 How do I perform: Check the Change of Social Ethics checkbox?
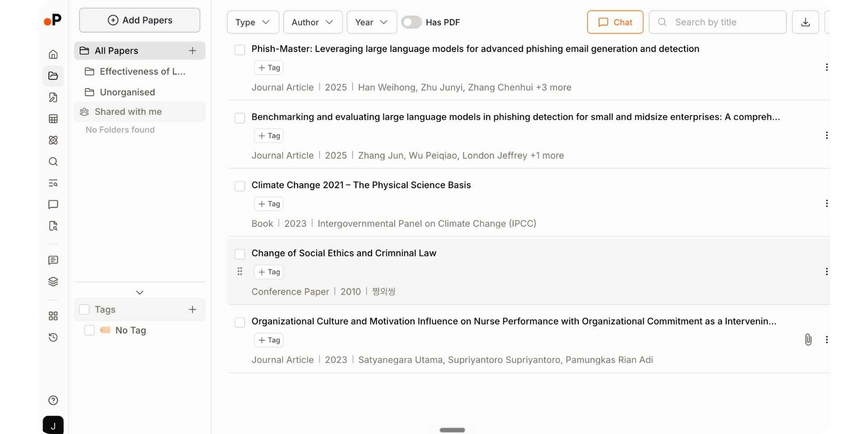[x=240, y=254]
